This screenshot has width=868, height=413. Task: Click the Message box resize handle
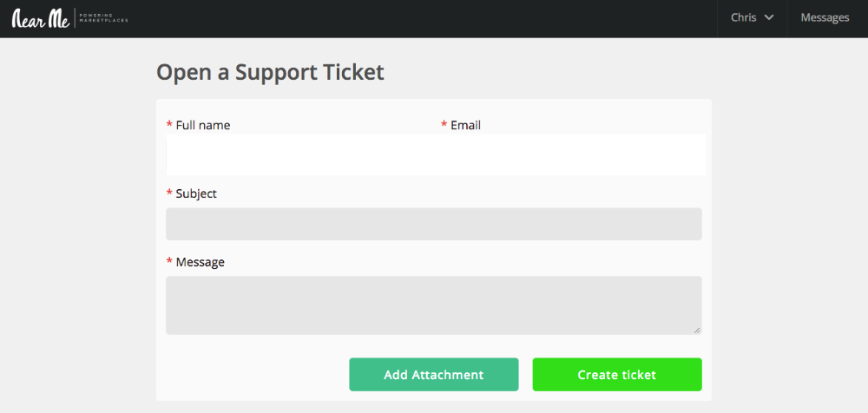coord(697,330)
